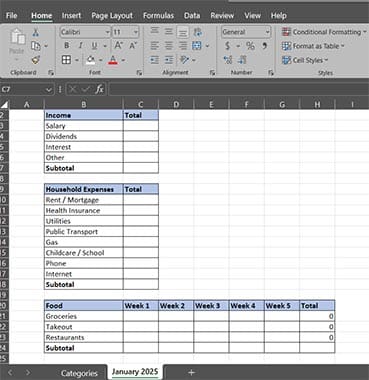369x380 pixels.
Task: Open the Font Color dropdown arrow
Action: tap(123, 60)
